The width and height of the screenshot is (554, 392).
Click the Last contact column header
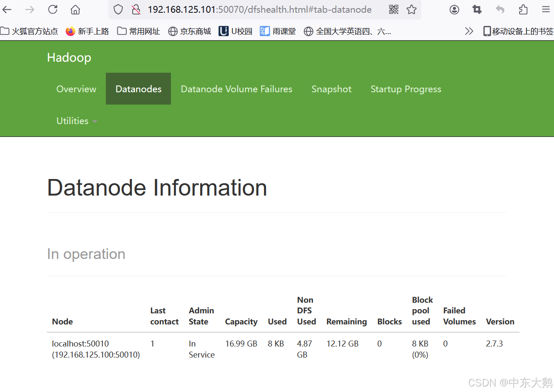point(164,316)
